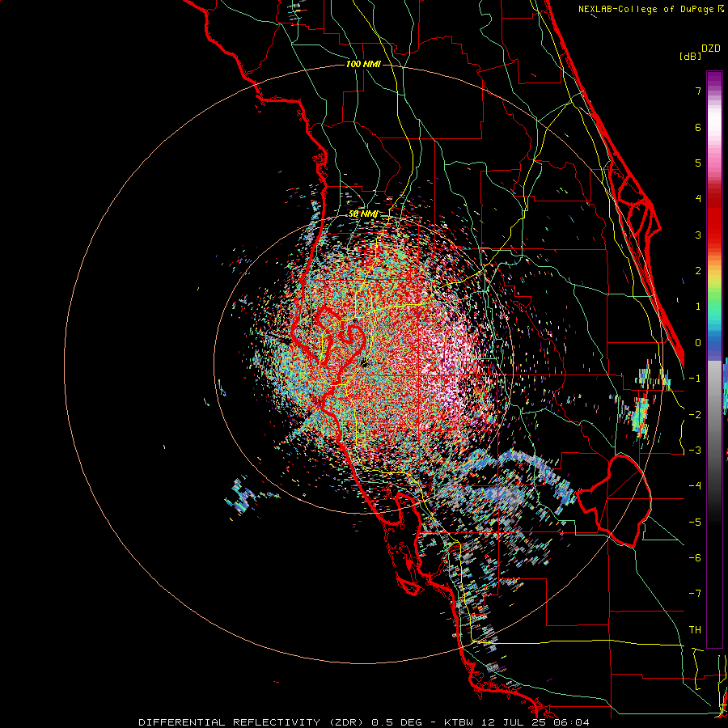This screenshot has height=728, width=728.
Task: Click the [dB] units label
Action: pyautogui.click(x=691, y=57)
